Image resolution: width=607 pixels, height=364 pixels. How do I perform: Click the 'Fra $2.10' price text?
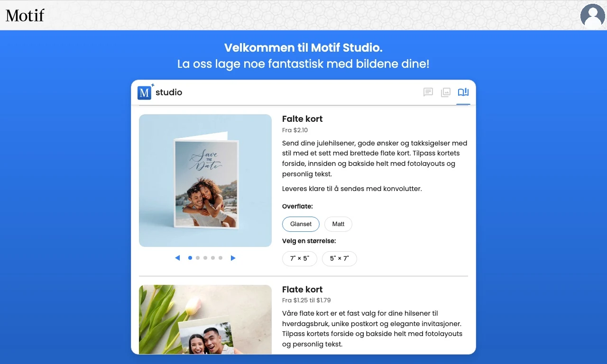pos(295,130)
